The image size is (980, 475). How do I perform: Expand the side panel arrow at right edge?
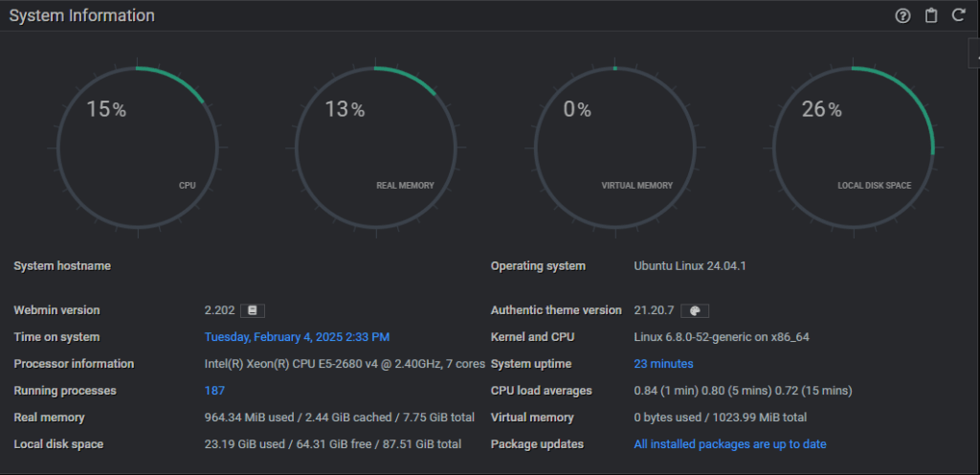[975, 57]
